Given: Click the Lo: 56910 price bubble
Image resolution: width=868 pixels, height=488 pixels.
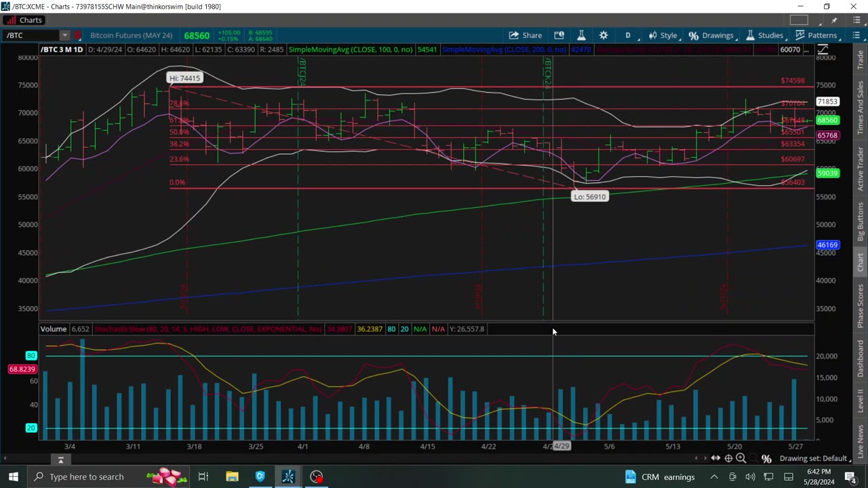Looking at the screenshot, I should 589,197.
